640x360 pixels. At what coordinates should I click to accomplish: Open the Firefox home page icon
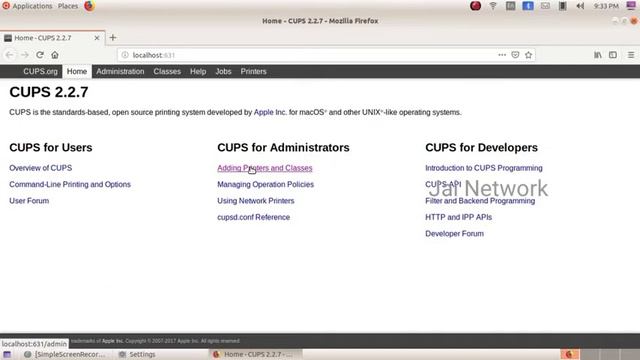click(55, 55)
